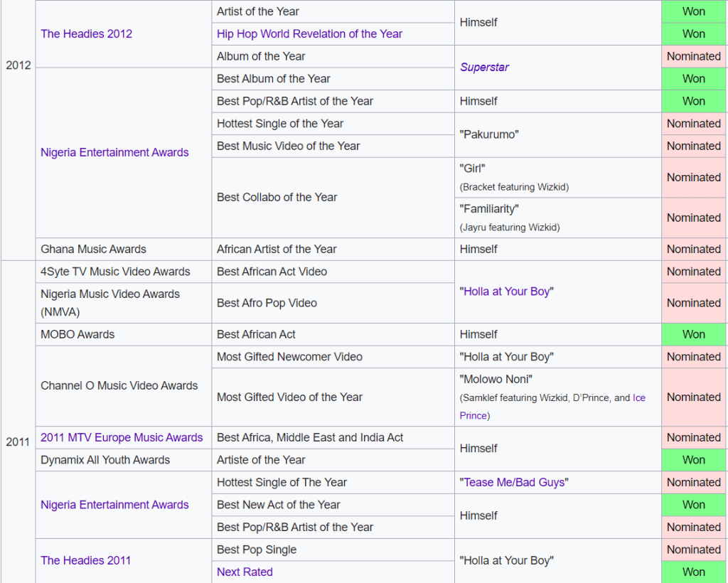The image size is (728, 583).
Task: Click the Won result for Best African Act
Action: (693, 334)
